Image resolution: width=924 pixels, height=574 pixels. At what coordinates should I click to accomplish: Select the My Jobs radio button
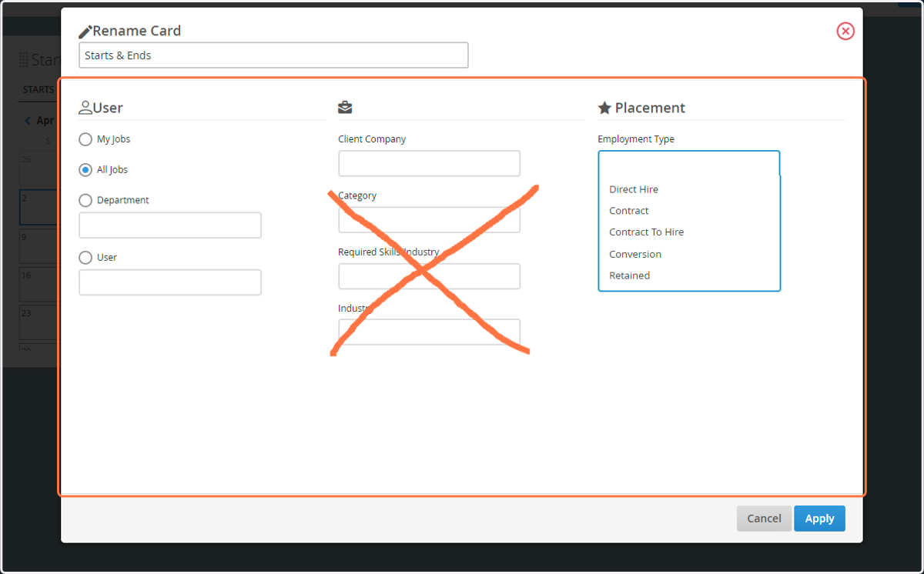tap(85, 140)
